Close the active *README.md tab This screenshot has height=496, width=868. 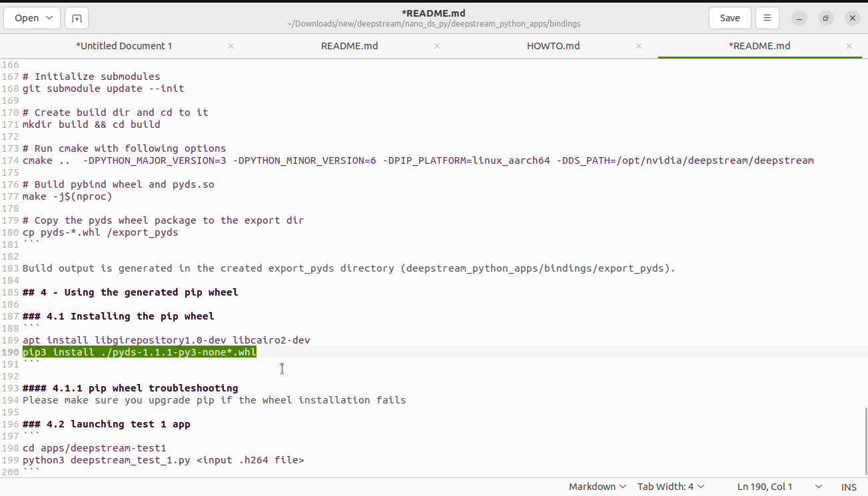click(x=849, y=46)
